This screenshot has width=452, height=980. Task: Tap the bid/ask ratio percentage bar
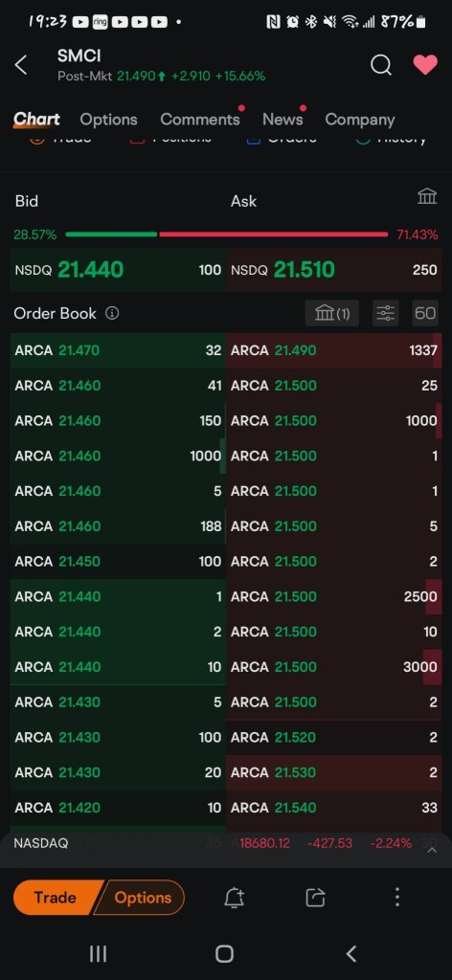click(x=226, y=234)
